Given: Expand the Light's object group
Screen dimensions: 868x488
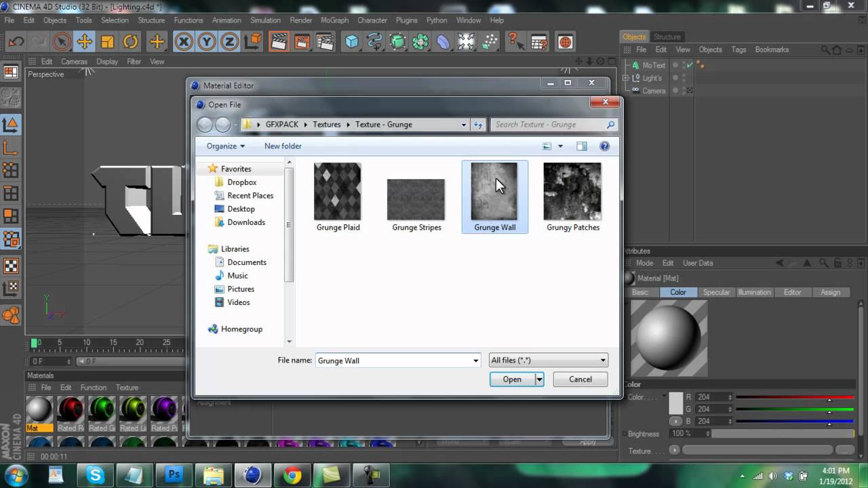Looking at the screenshot, I should [x=626, y=78].
